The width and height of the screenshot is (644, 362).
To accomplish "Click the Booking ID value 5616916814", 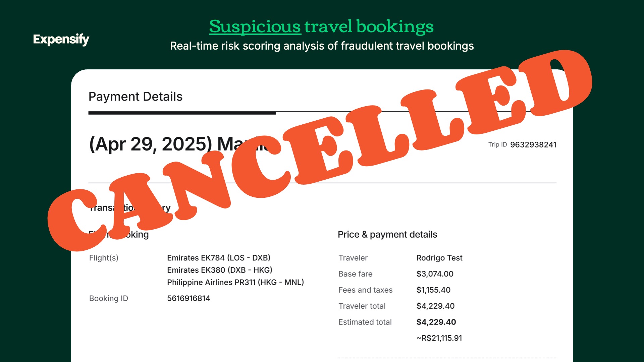I will point(189,298).
